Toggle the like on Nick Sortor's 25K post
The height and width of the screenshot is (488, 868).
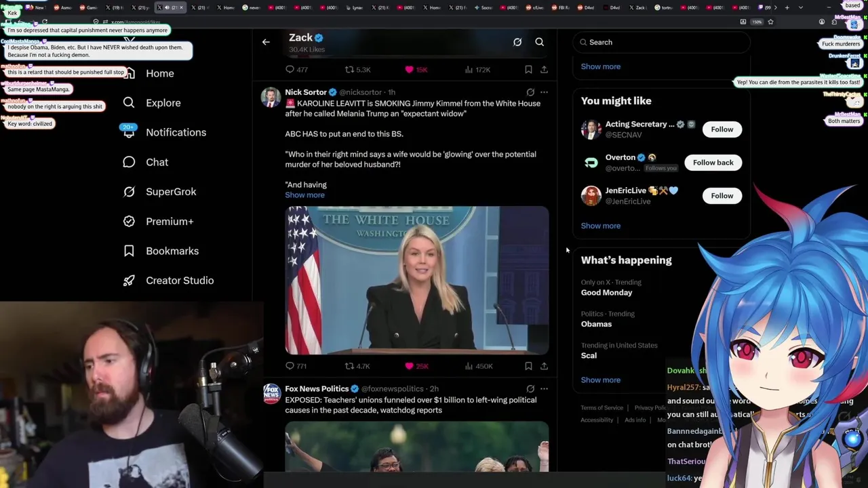[x=416, y=366]
